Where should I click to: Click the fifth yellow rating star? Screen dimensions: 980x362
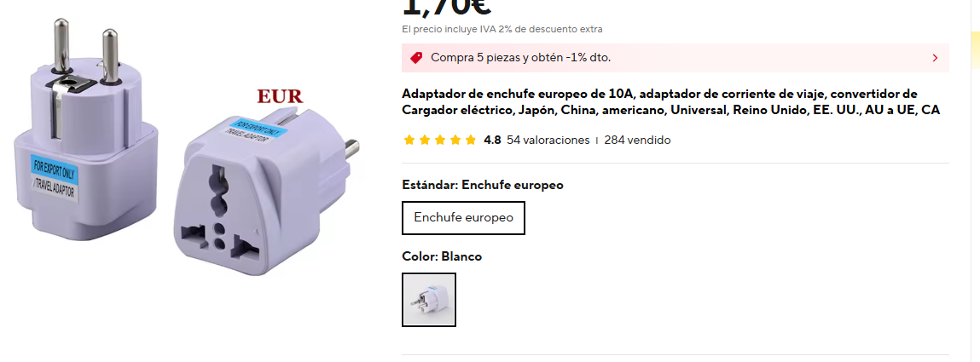point(471,140)
